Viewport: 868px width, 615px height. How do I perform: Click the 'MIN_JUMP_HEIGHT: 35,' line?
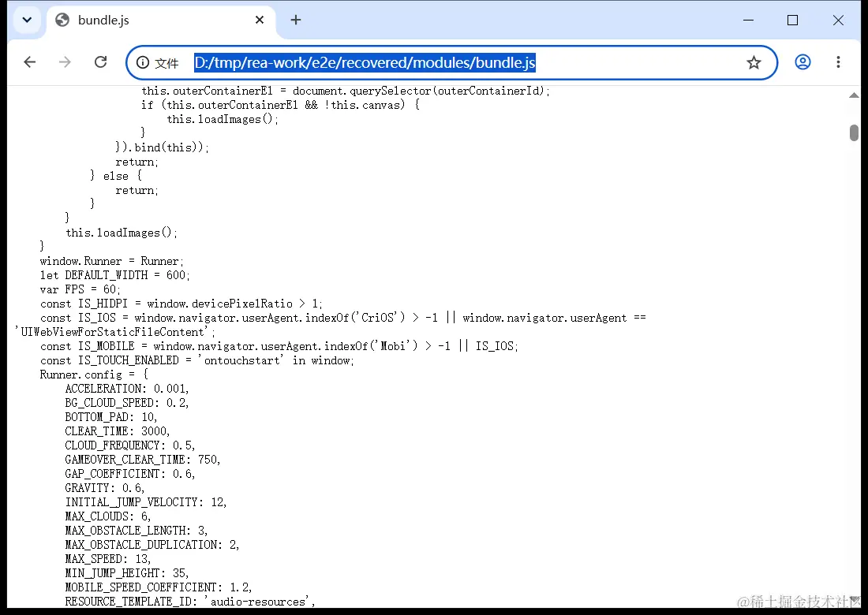[127, 573]
